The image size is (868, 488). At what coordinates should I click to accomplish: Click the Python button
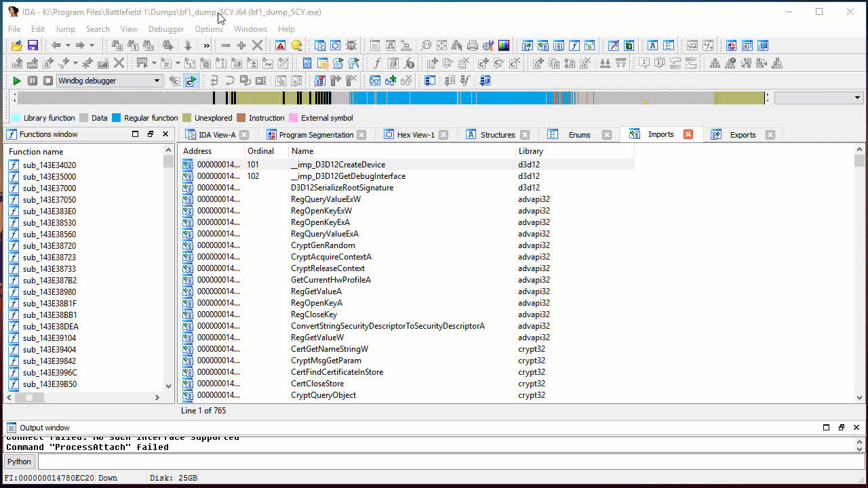click(x=19, y=462)
